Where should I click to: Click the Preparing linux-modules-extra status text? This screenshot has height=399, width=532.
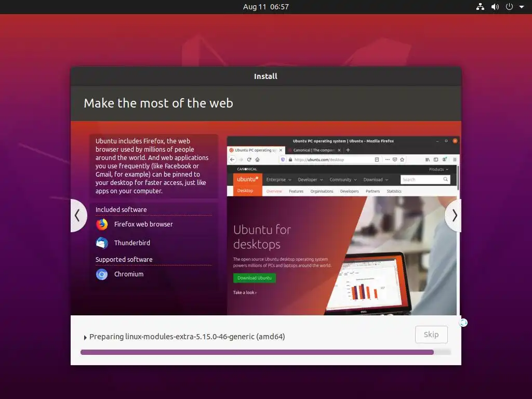click(187, 337)
